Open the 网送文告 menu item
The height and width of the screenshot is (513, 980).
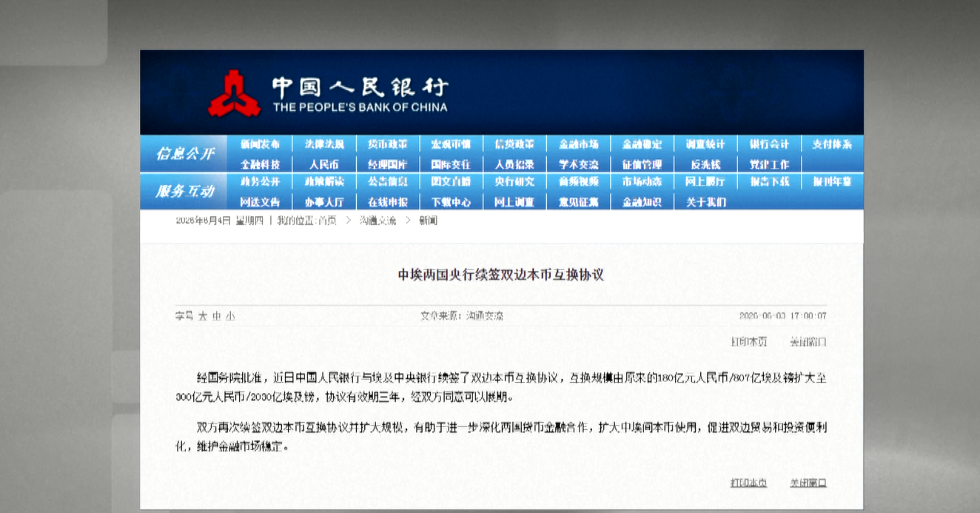(260, 201)
